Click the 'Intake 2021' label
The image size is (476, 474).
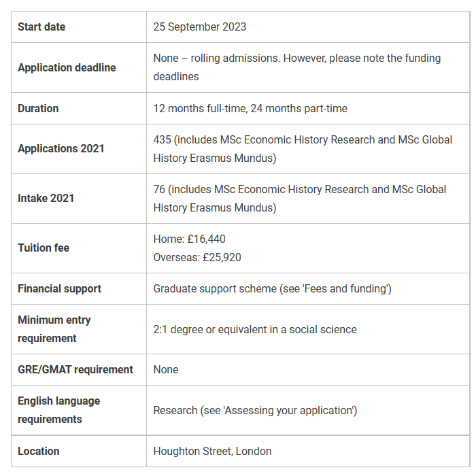point(46,198)
